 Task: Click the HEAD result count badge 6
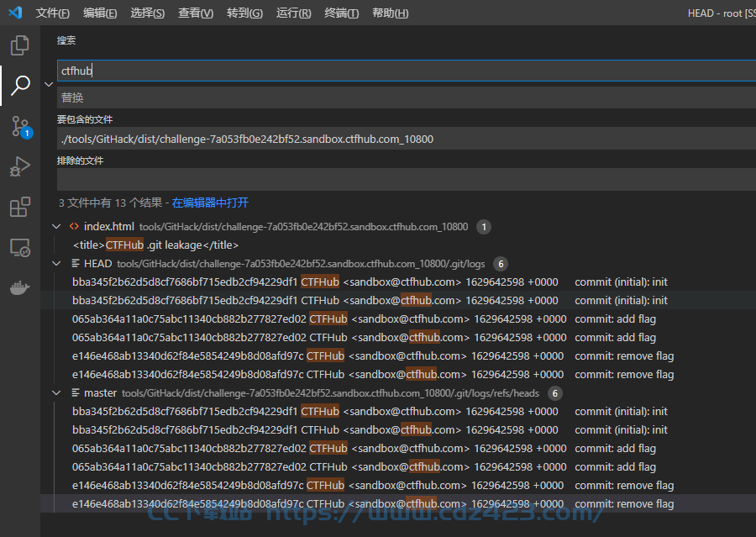coord(501,264)
